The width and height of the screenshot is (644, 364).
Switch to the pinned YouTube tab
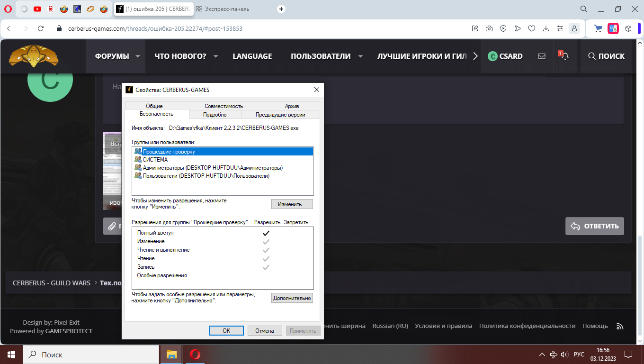click(x=37, y=9)
